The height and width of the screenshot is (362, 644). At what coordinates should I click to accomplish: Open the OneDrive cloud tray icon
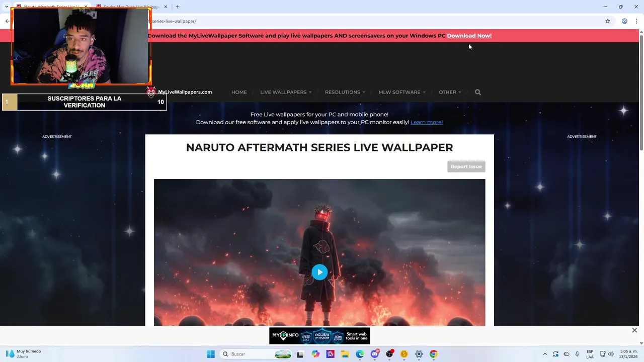click(x=567, y=354)
